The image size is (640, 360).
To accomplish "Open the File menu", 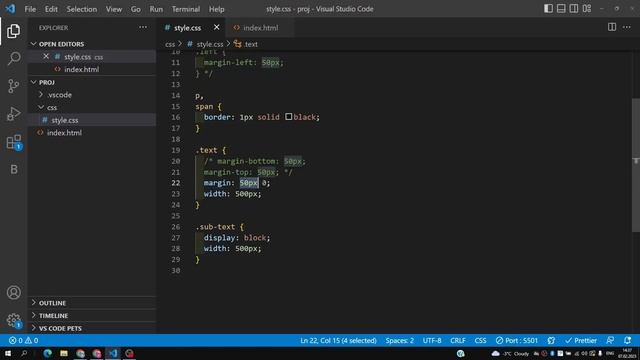I will (x=30, y=9).
